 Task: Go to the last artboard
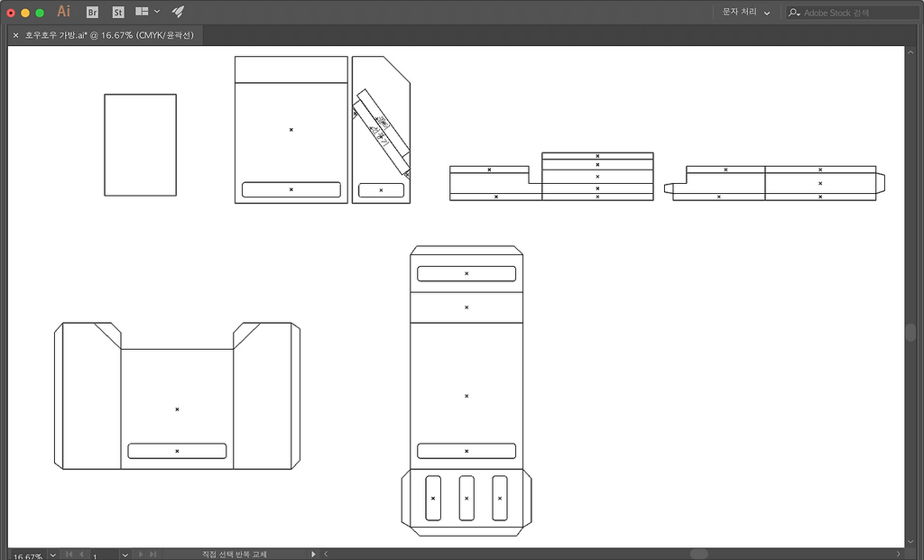152,555
